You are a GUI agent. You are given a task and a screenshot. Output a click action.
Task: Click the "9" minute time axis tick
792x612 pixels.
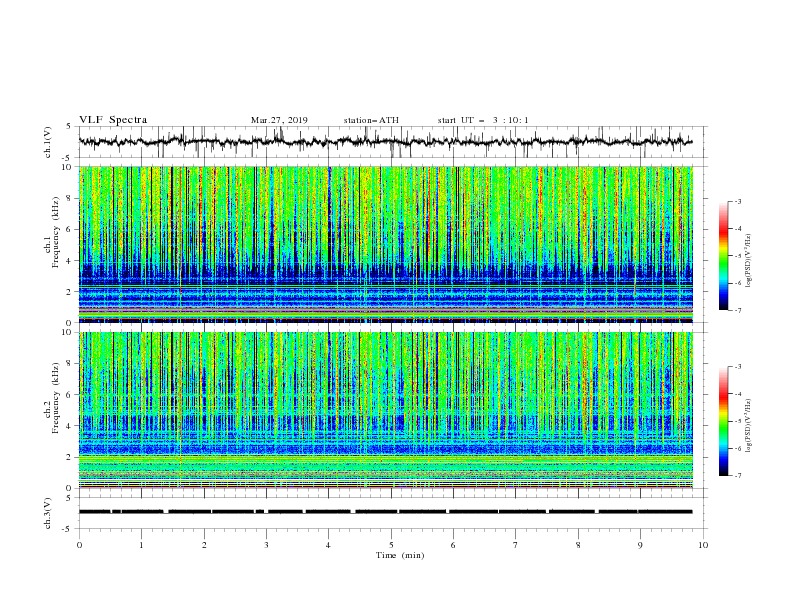[640, 545]
